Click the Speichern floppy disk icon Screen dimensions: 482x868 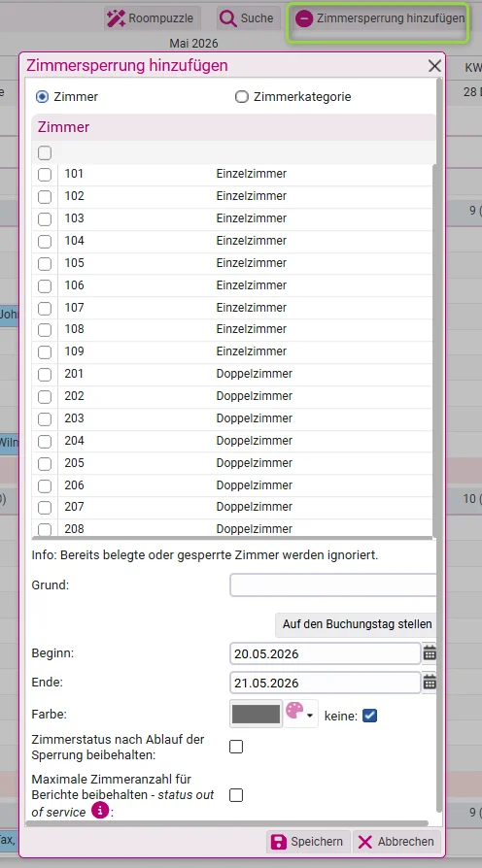pos(278,842)
